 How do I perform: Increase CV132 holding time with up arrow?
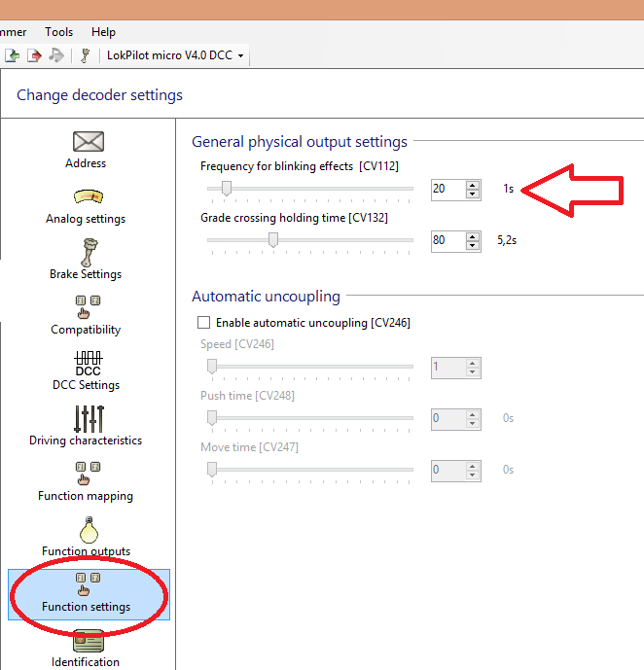[472, 236]
